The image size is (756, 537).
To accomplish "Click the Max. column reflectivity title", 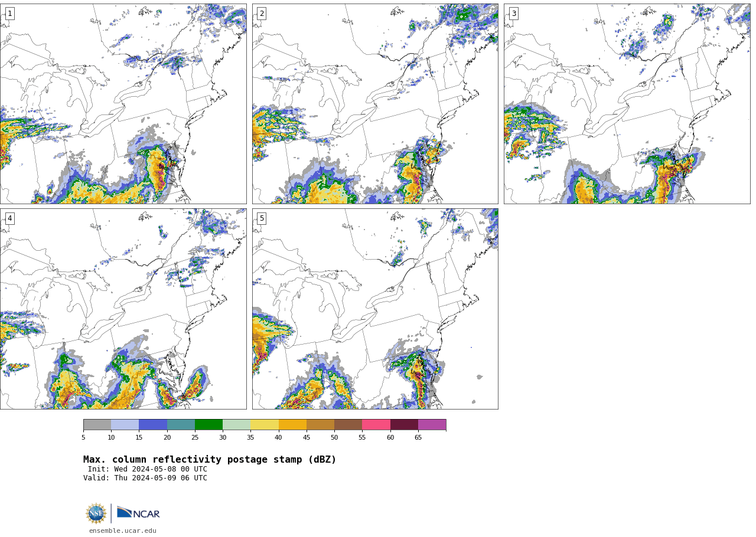I will 210,460.
